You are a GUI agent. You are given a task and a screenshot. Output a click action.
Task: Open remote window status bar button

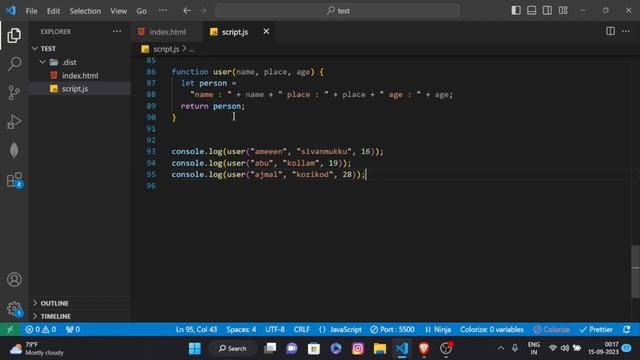10,329
